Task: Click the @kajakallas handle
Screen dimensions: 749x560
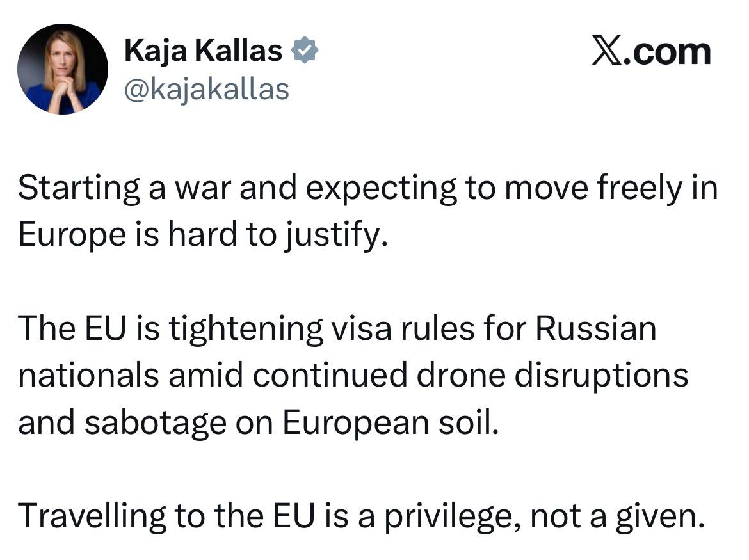Action: 206,89
